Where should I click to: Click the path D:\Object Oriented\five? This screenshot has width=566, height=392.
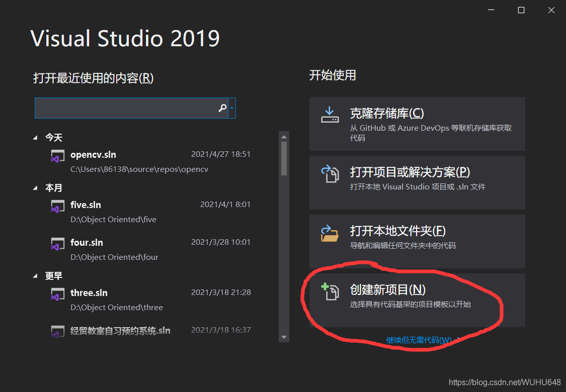(113, 220)
